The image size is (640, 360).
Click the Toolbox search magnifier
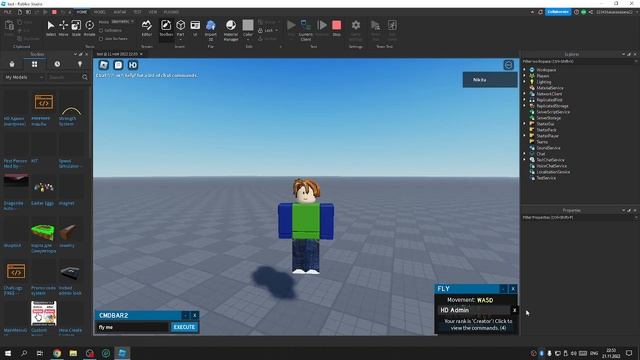84,77
